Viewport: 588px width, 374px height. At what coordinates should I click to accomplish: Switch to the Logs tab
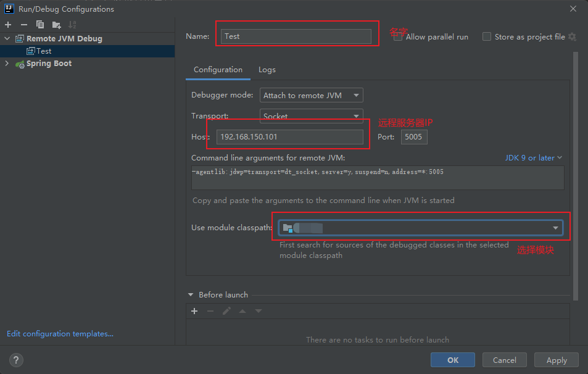point(267,70)
